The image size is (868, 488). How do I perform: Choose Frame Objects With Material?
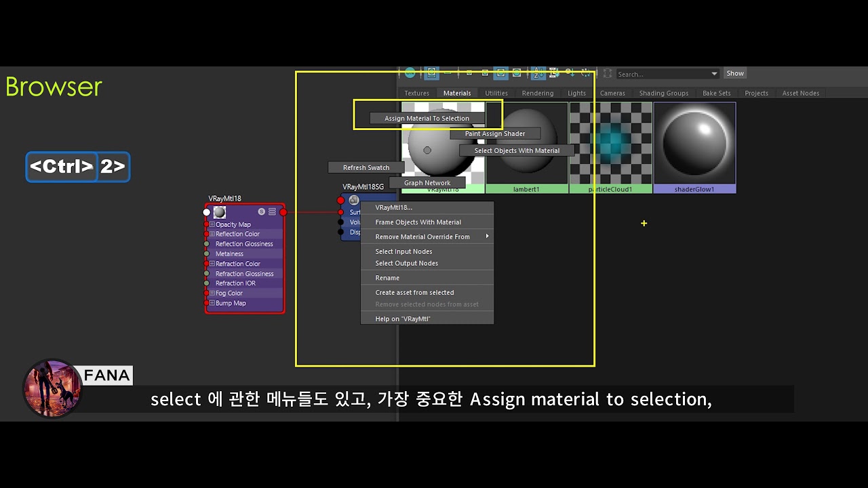point(427,222)
